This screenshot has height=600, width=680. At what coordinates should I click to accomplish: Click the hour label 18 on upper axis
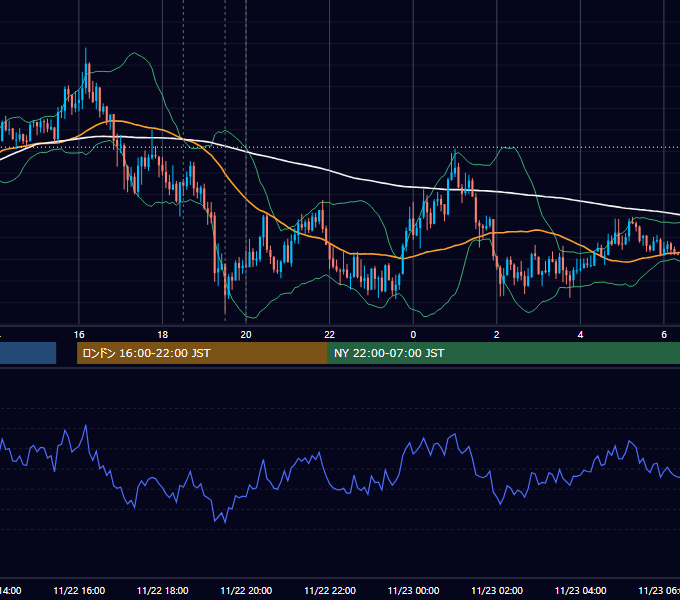point(163,335)
